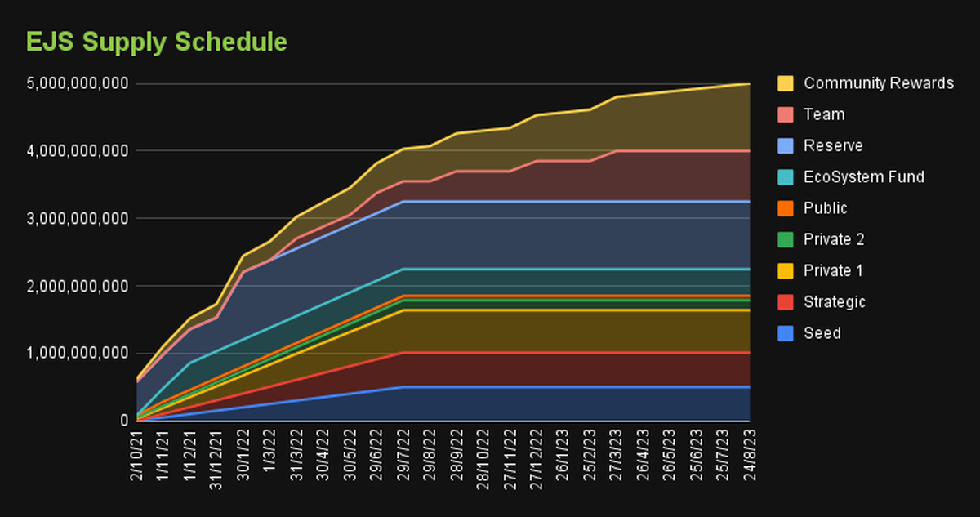Viewport: 980px width, 517px height.
Task: Click the Team legend color swatch
Action: click(786, 114)
